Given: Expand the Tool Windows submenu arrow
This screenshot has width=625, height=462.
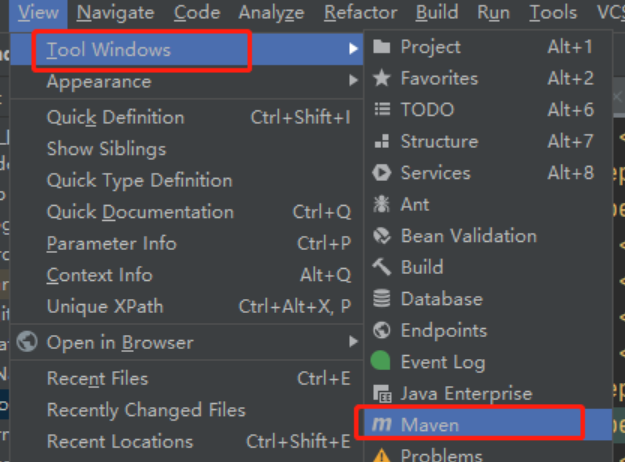Looking at the screenshot, I should [x=353, y=49].
